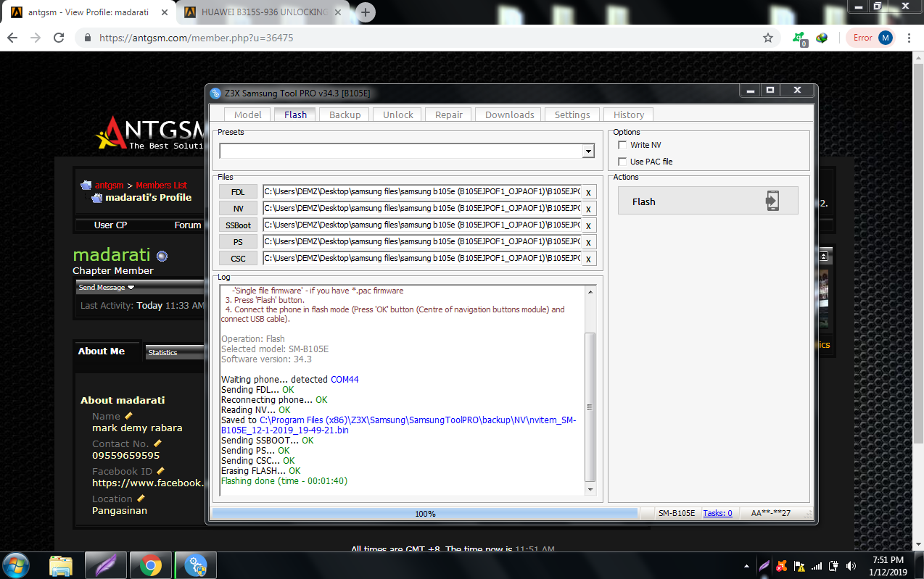The width and height of the screenshot is (924, 579).
Task: Click the globe-colored browser extension icon
Action: click(x=822, y=38)
